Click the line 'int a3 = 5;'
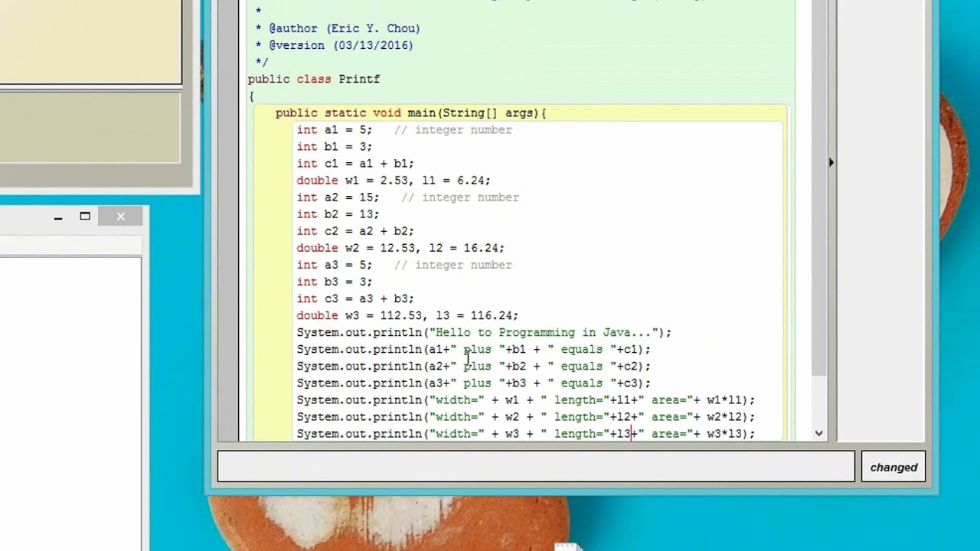 tap(335, 264)
